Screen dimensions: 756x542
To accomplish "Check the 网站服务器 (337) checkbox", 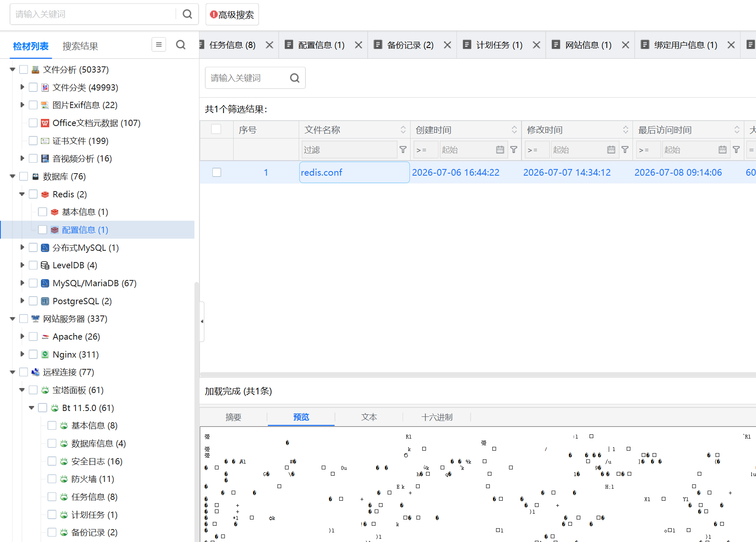I will coord(24,319).
